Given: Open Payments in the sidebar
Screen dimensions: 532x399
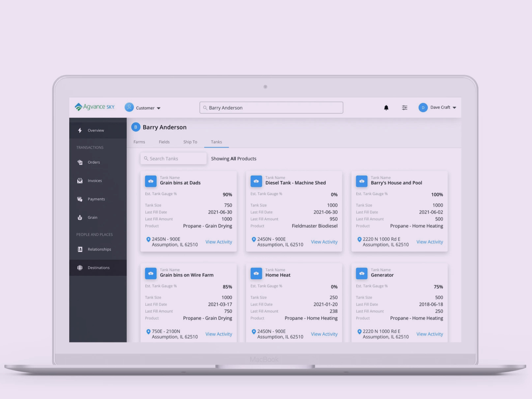Looking at the screenshot, I should pyautogui.click(x=98, y=199).
